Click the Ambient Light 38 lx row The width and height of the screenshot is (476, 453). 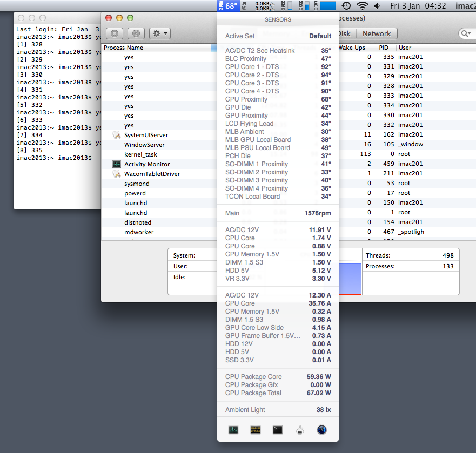(x=278, y=410)
